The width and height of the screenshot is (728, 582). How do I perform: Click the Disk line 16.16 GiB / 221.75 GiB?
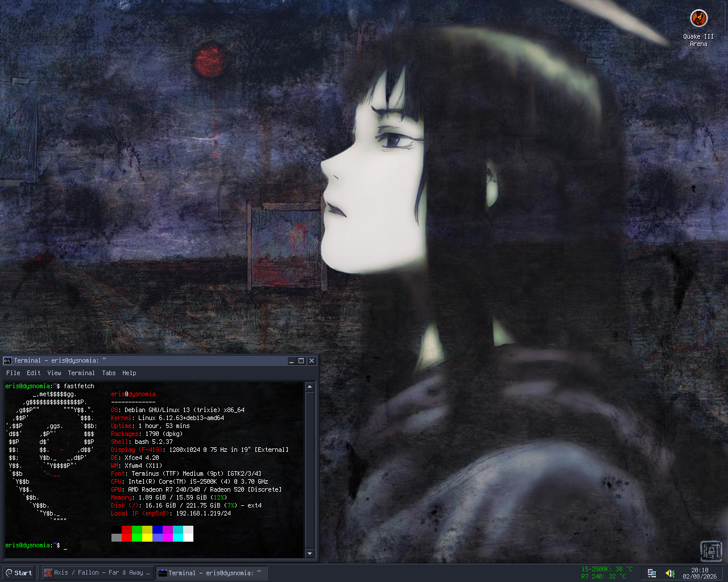click(x=186, y=506)
